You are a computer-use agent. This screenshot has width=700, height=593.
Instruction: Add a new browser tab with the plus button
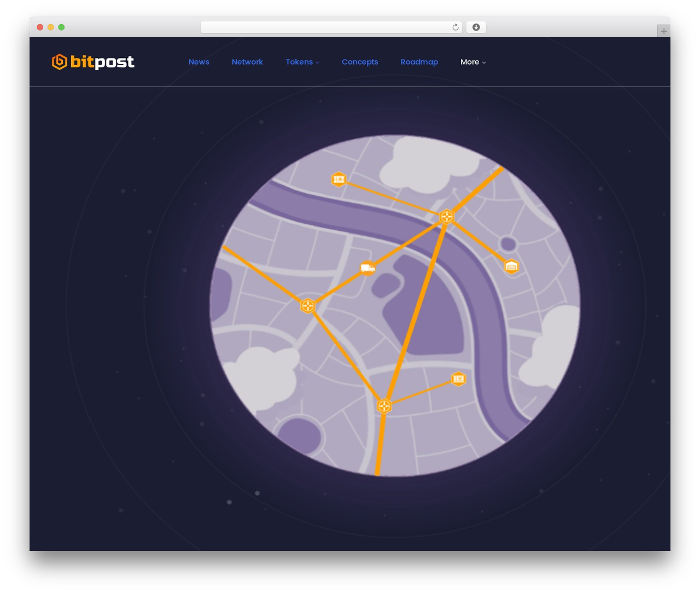click(664, 31)
